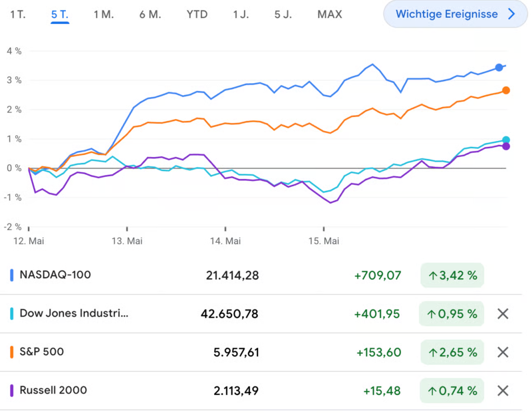Viewport: 532px width, 413px height.
Task: Click the Russell 2000 purple color marker
Action: tap(12, 391)
